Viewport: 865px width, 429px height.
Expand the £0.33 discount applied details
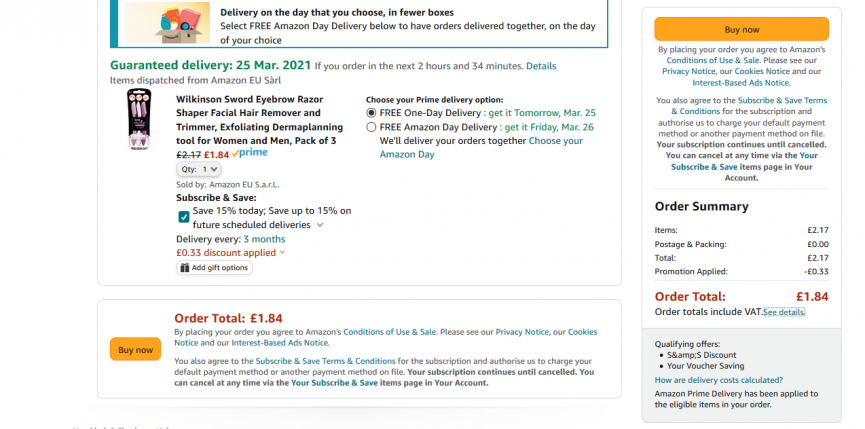pyautogui.click(x=283, y=253)
